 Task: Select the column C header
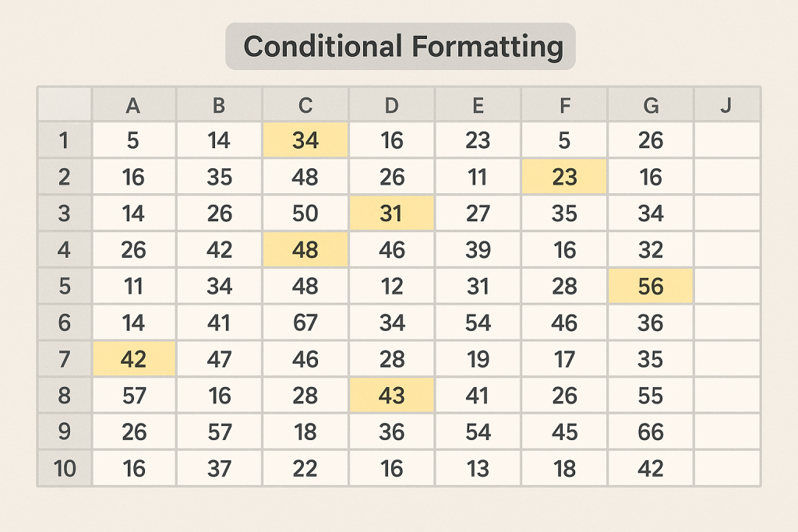pos(305,105)
